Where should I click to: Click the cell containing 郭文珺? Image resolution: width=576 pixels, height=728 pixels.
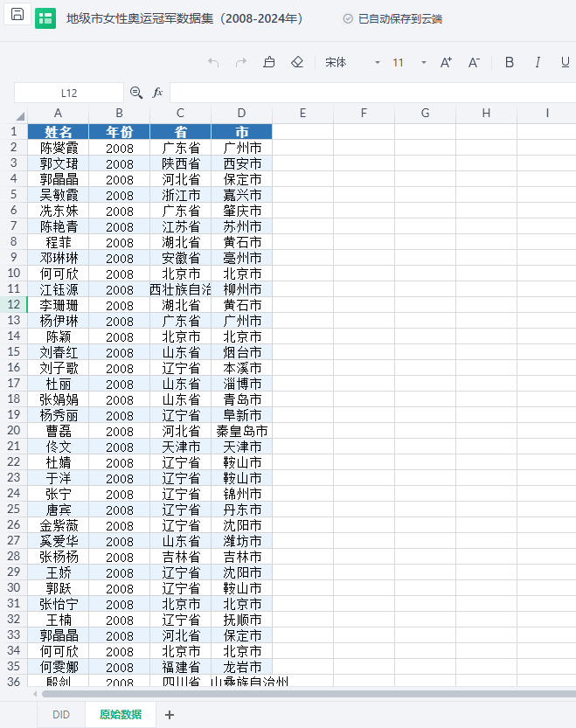click(58, 163)
